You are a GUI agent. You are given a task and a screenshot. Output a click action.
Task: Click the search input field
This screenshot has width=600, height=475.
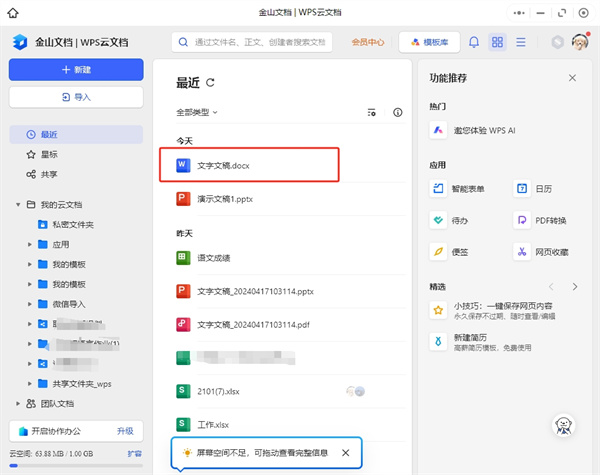tap(252, 42)
